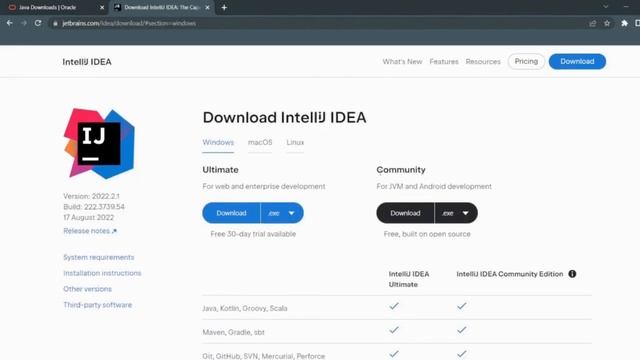The width and height of the screenshot is (640, 360).
Task: Go forward in browser history
Action: [24, 23]
